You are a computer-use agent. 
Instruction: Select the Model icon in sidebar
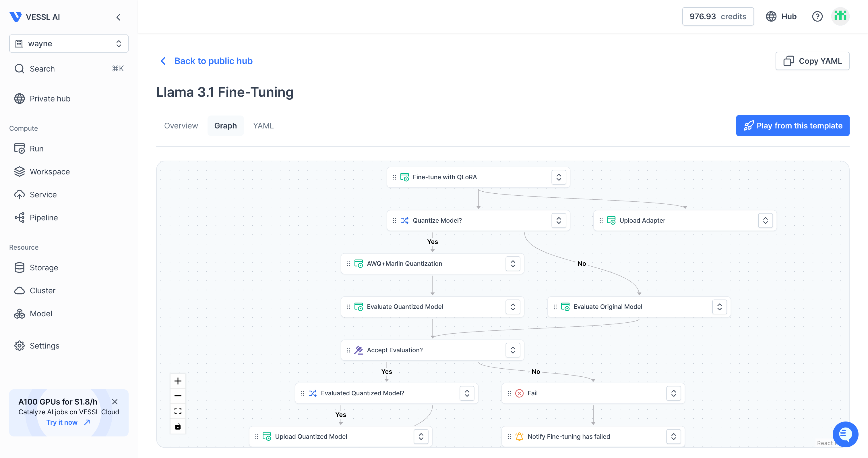20,313
